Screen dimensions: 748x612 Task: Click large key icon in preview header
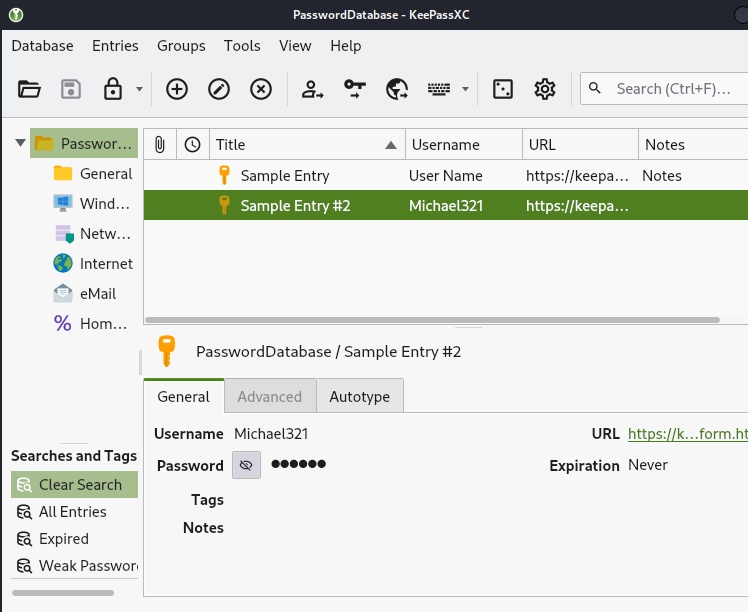(166, 351)
